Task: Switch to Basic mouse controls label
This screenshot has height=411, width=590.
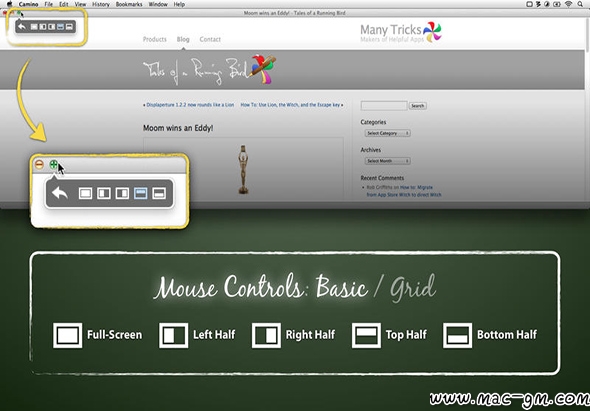Action: coord(342,288)
